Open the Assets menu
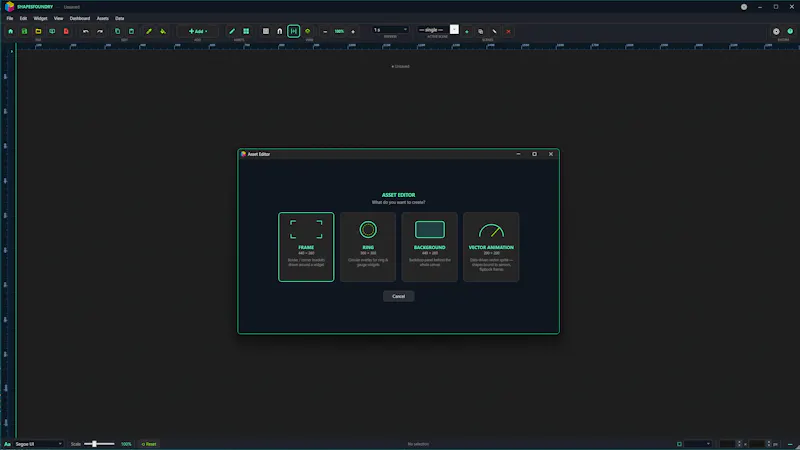 pos(103,18)
